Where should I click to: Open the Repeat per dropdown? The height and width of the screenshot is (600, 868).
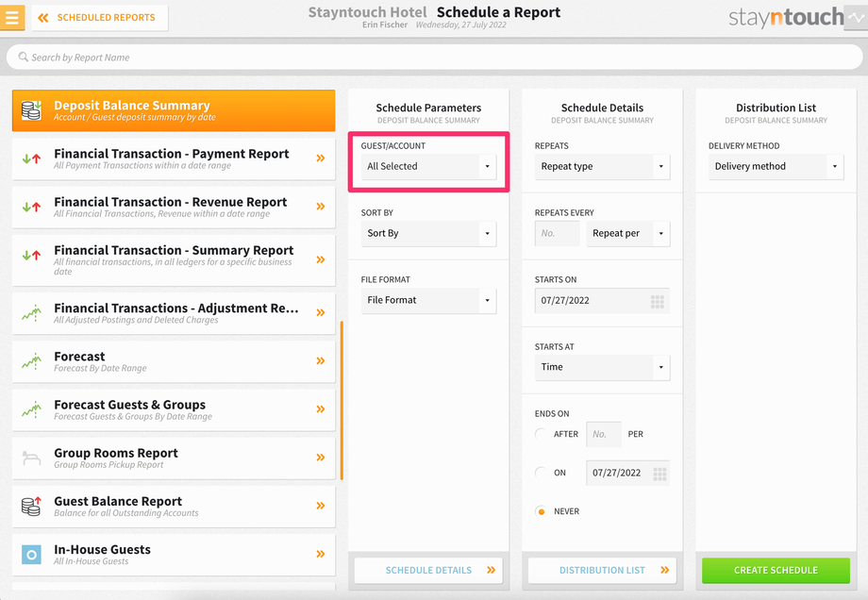click(x=627, y=233)
